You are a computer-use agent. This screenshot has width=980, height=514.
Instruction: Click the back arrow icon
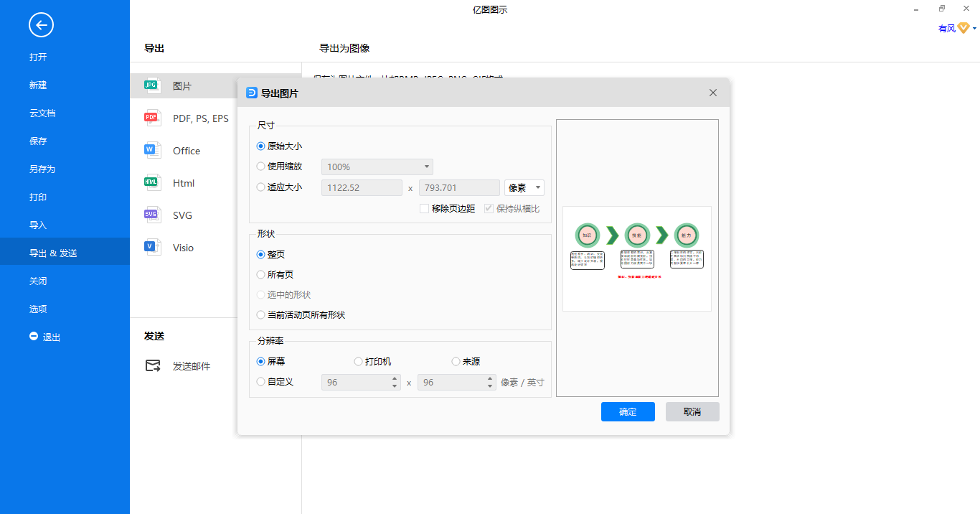pyautogui.click(x=41, y=25)
